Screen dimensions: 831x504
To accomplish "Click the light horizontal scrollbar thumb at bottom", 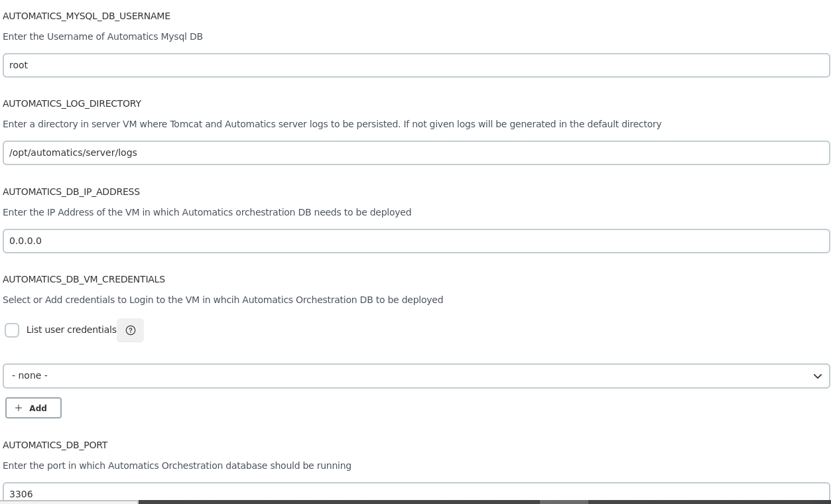I will 564,501.
